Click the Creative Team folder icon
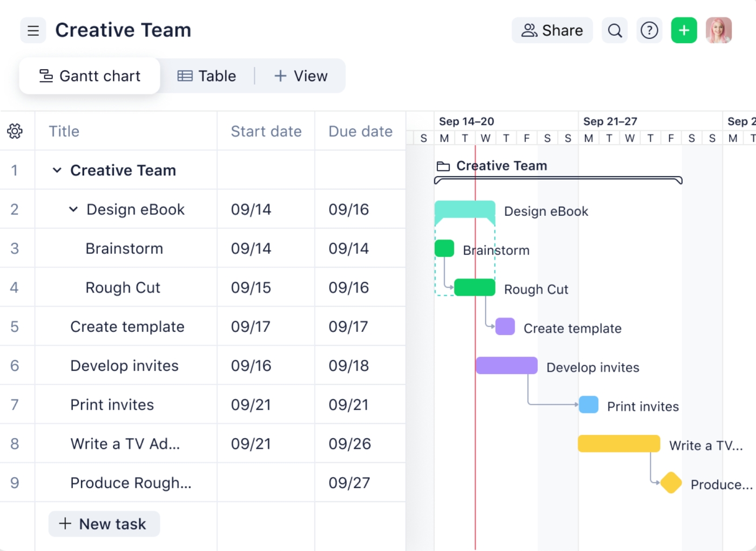Viewport: 756px width, 551px height. [x=443, y=166]
